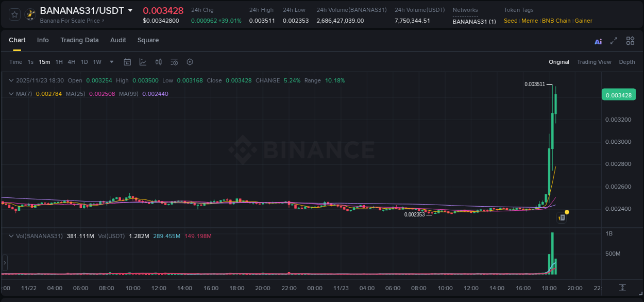Open the BANANAS31/USDT pair dropdown

point(130,10)
